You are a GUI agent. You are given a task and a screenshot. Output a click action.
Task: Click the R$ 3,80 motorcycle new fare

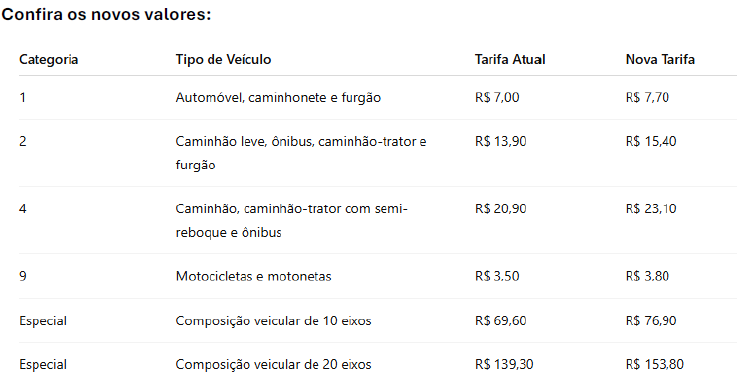(x=647, y=276)
